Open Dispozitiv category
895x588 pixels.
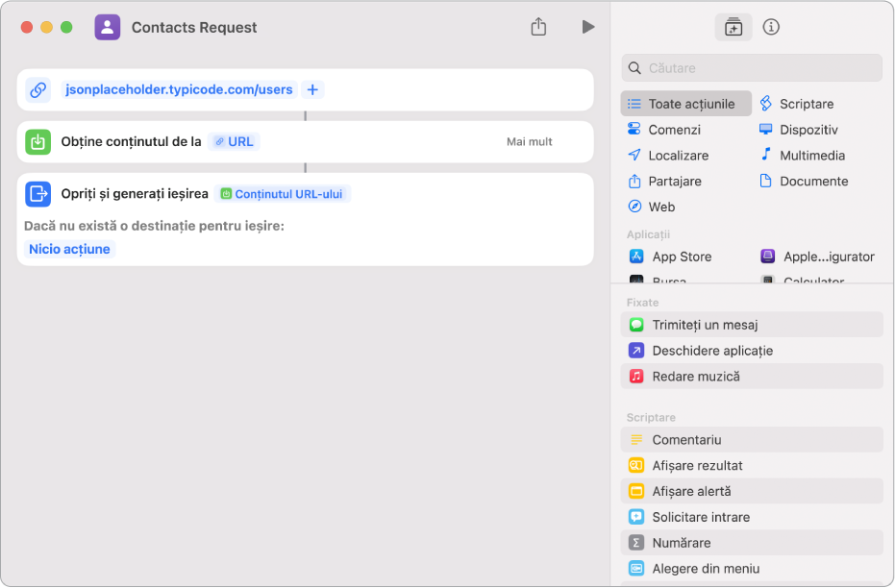click(x=799, y=130)
